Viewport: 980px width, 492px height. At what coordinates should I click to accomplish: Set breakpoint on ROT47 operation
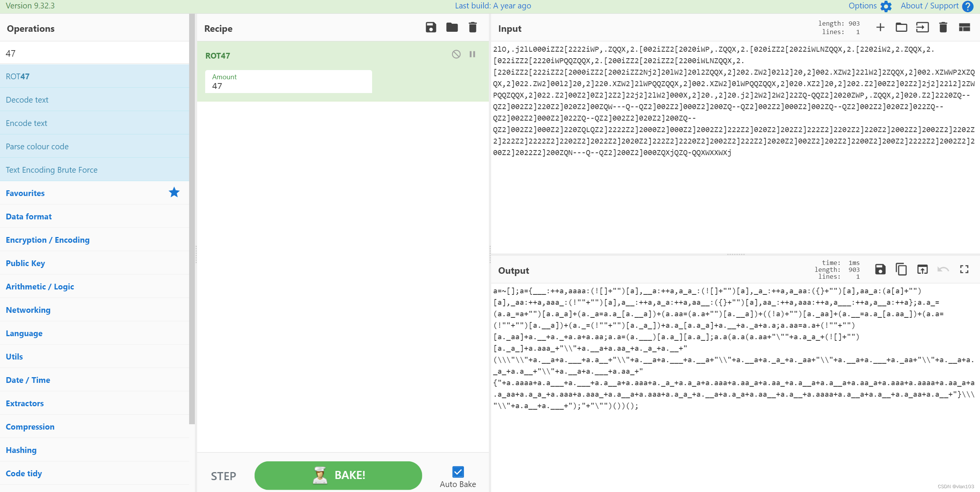click(x=472, y=54)
